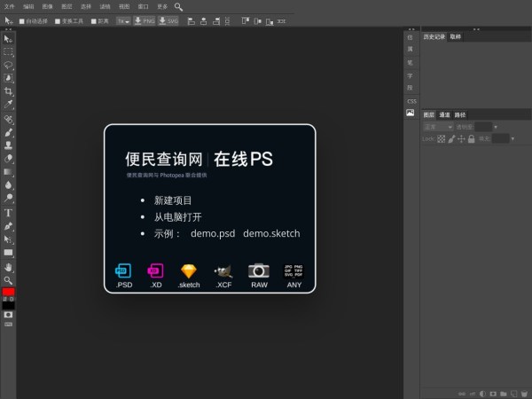The height and width of the screenshot is (399, 532).
Task: Toggle the 距离 checkbox
Action: pyautogui.click(x=93, y=20)
